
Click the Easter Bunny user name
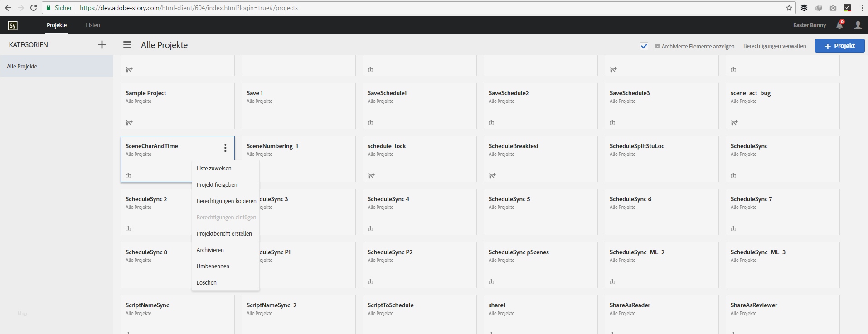810,25
